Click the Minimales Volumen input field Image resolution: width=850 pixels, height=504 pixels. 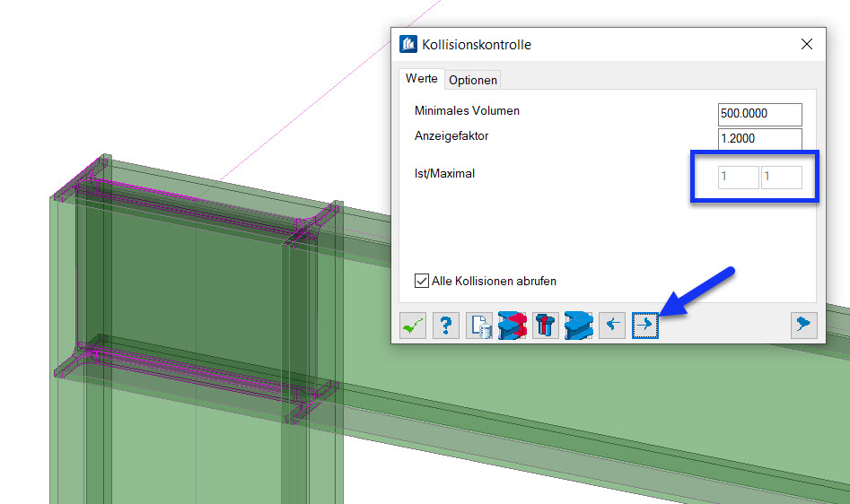click(x=759, y=114)
